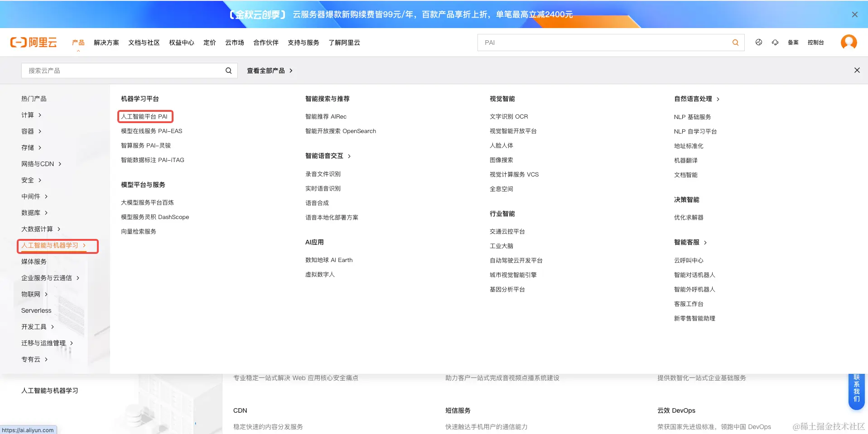Click the Alibaba Cloud logo
Viewport: 868px width, 434px height.
34,43
